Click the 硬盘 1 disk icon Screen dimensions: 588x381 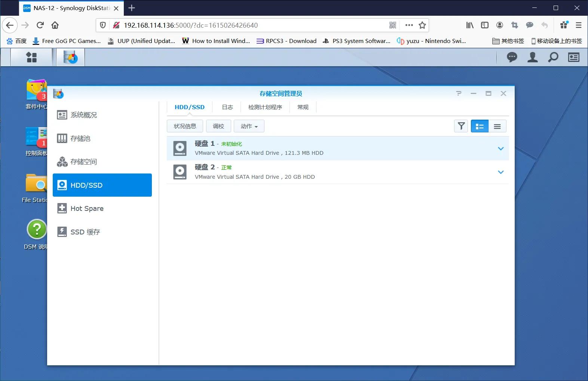[x=180, y=148]
